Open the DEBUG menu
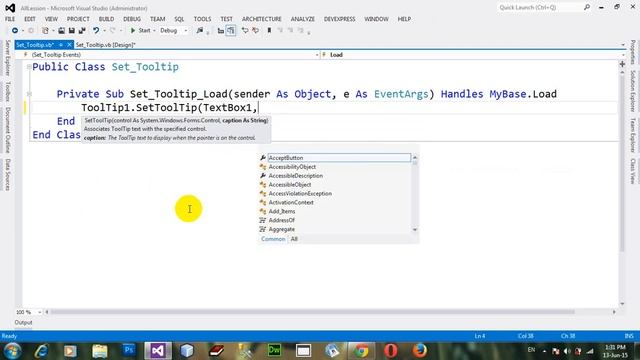Screen dimensions: 640x360 [132, 19]
